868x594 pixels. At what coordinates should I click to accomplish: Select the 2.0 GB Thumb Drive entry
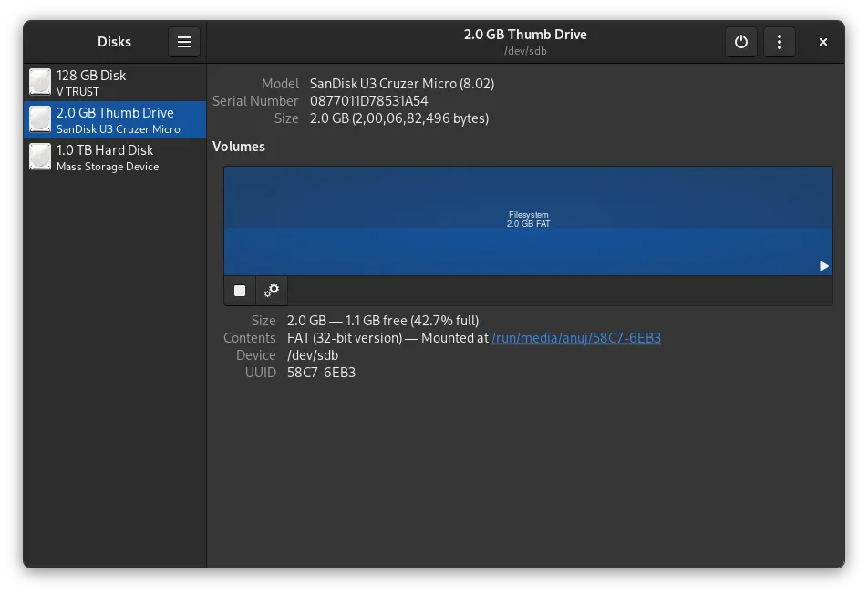[115, 119]
